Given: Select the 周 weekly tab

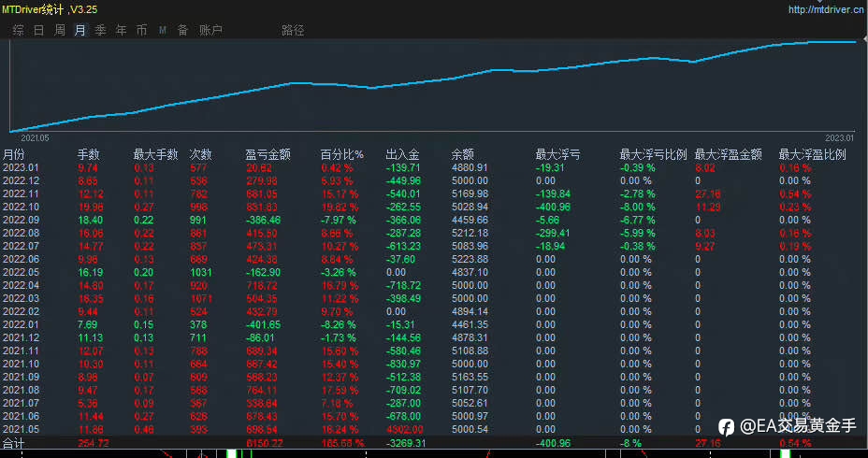Looking at the screenshot, I should click(x=60, y=31).
